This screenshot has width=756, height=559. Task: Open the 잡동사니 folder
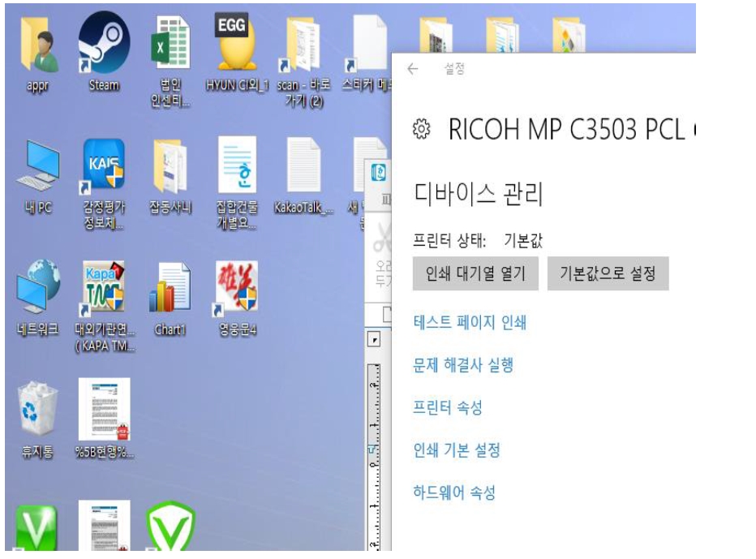pos(170,166)
